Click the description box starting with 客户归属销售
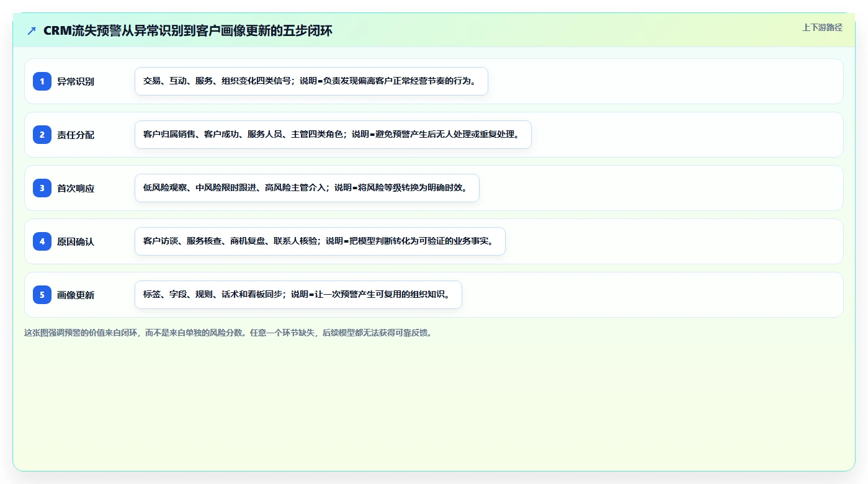This screenshot has width=868, height=484. 333,135
